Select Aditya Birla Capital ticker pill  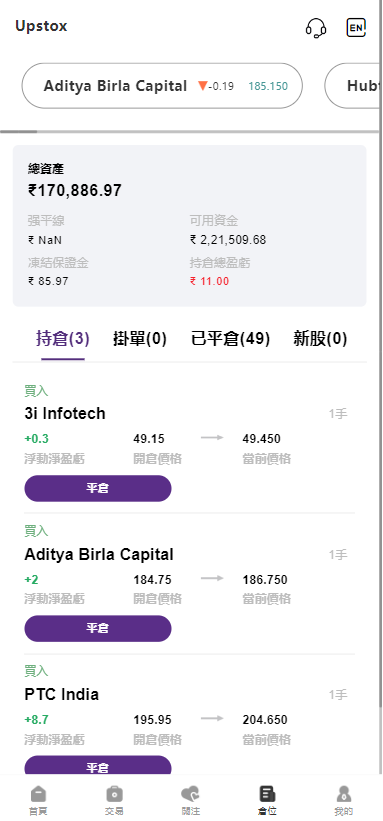point(162,86)
